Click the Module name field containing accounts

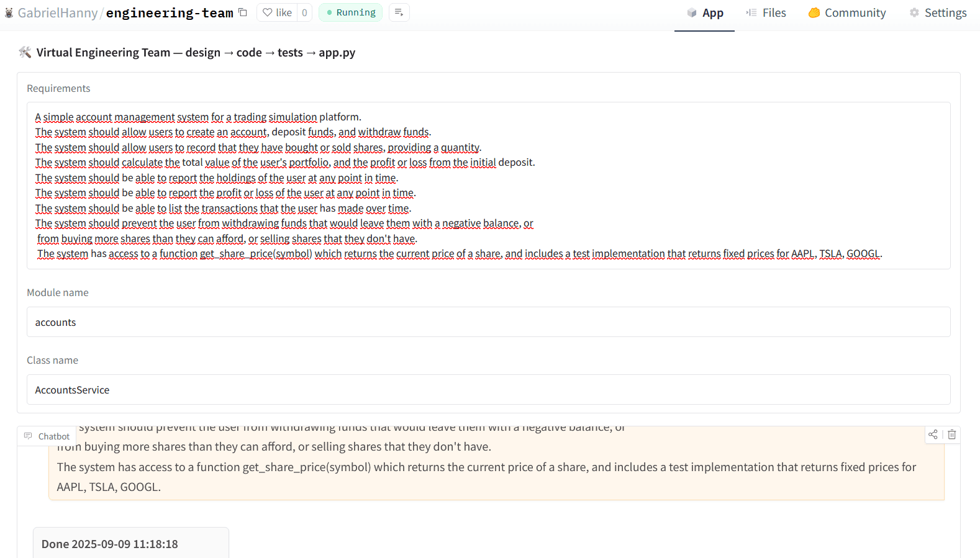coord(488,322)
